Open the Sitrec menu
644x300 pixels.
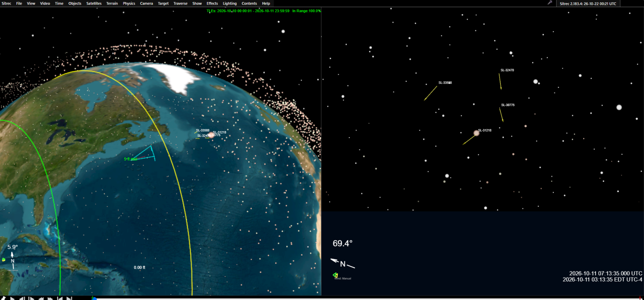[x=6, y=3]
